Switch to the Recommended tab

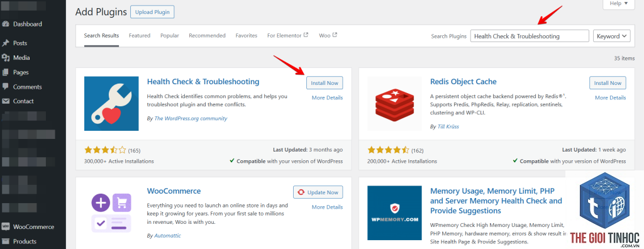207,36
